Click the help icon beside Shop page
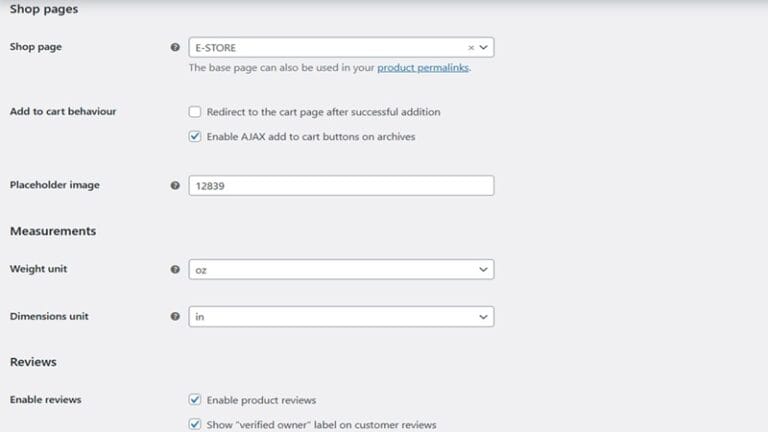Viewport: 768px width, 432px height. 176,47
